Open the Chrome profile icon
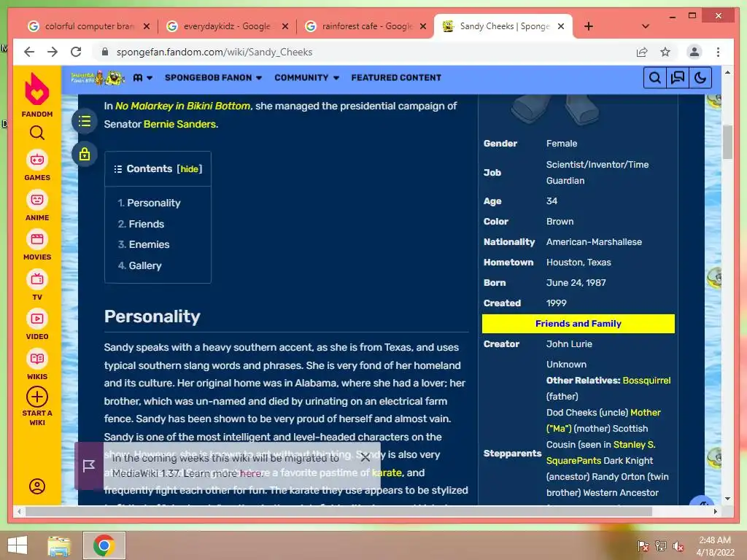Image resolution: width=747 pixels, height=560 pixels. 694,52
